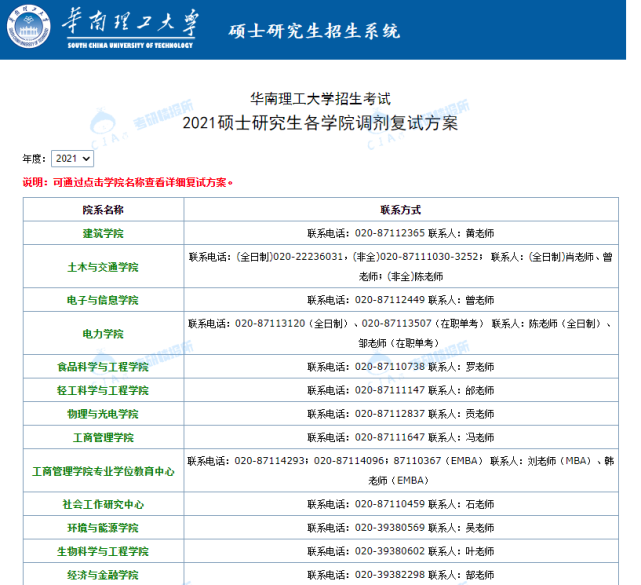The image size is (641, 585).
Task: Click the 020-87113120 electric power contact text
Action: coord(401,333)
